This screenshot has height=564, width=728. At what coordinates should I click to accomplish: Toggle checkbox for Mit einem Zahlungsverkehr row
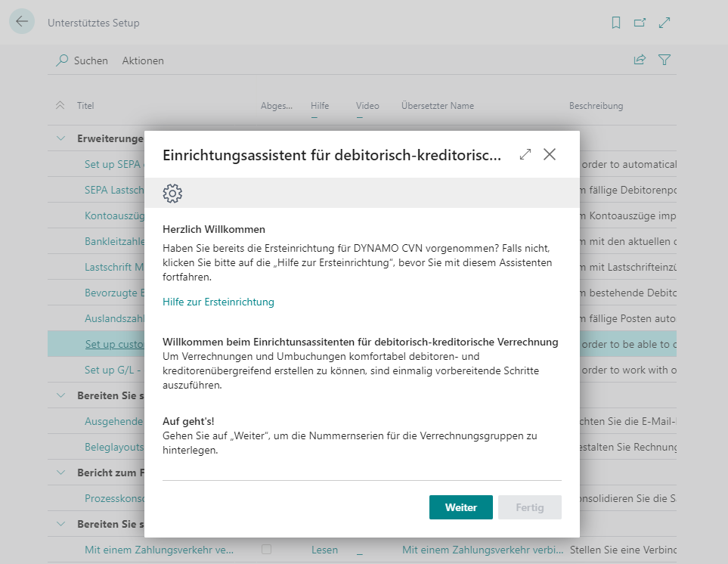[x=267, y=550]
